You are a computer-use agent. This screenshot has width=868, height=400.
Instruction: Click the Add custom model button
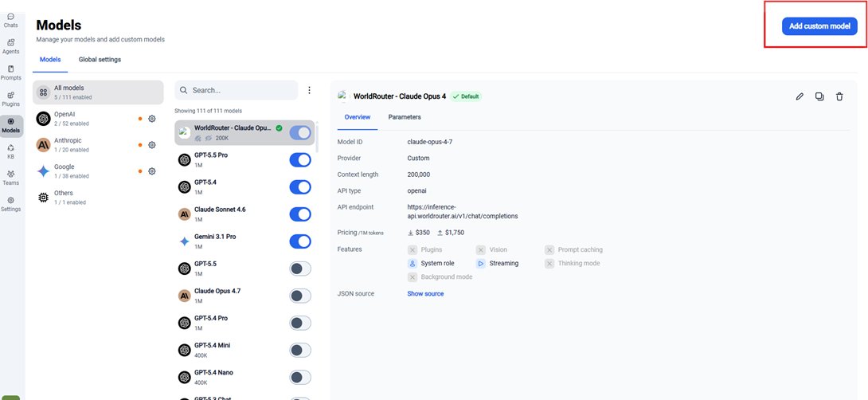point(819,26)
